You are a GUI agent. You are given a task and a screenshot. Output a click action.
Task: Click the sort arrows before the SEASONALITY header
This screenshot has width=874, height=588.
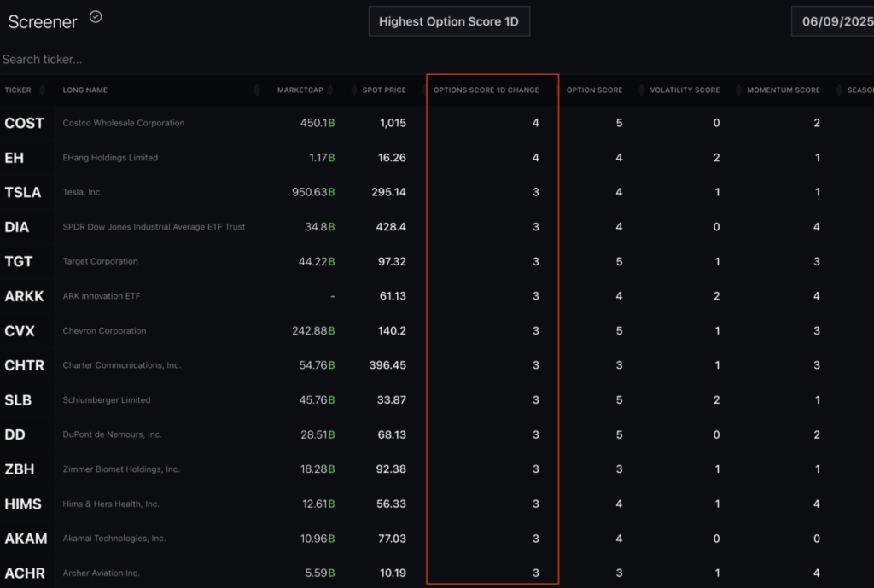(x=839, y=90)
